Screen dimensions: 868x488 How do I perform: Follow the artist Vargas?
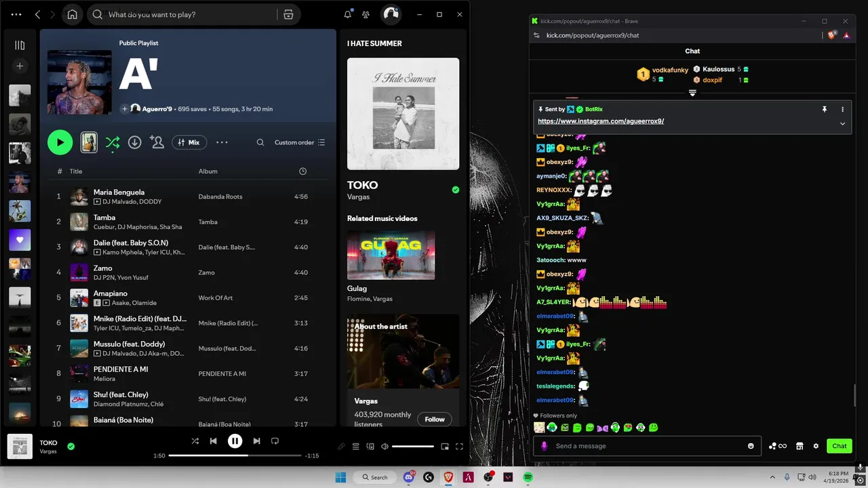pyautogui.click(x=434, y=419)
